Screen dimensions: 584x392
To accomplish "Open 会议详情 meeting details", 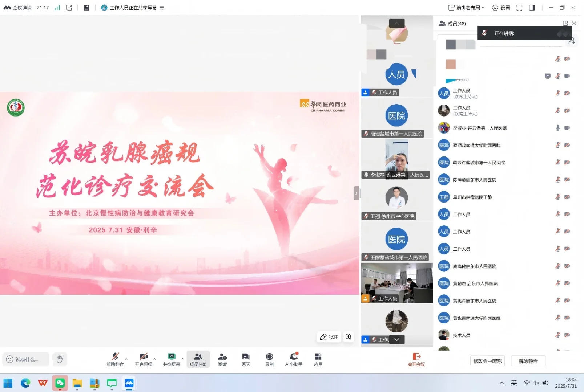I will (17, 8).
